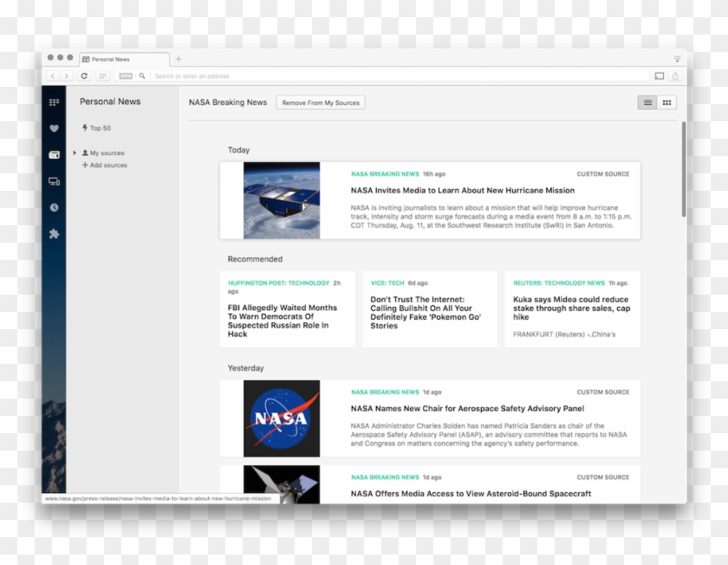
Task: Open History via the clock icon
Action: point(54,208)
